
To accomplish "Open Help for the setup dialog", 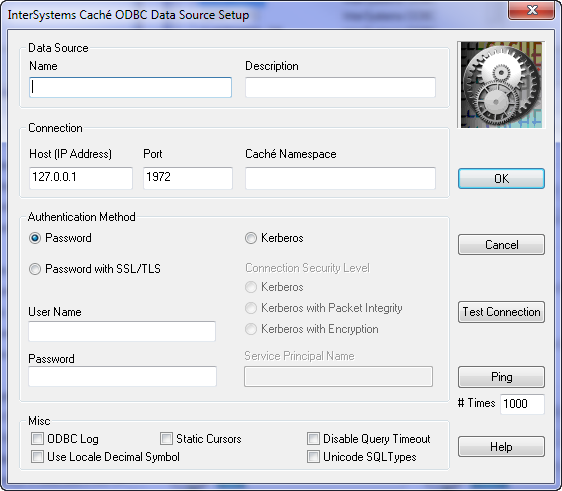I will point(501,447).
